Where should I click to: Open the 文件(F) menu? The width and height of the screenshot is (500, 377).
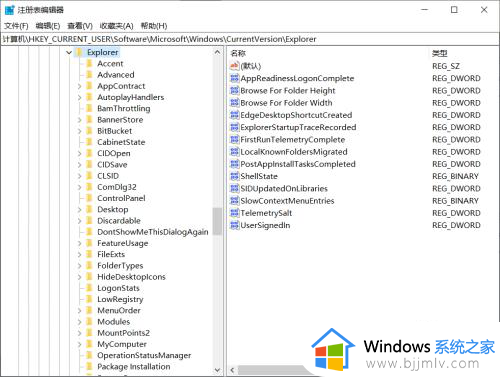pyautogui.click(x=16, y=26)
